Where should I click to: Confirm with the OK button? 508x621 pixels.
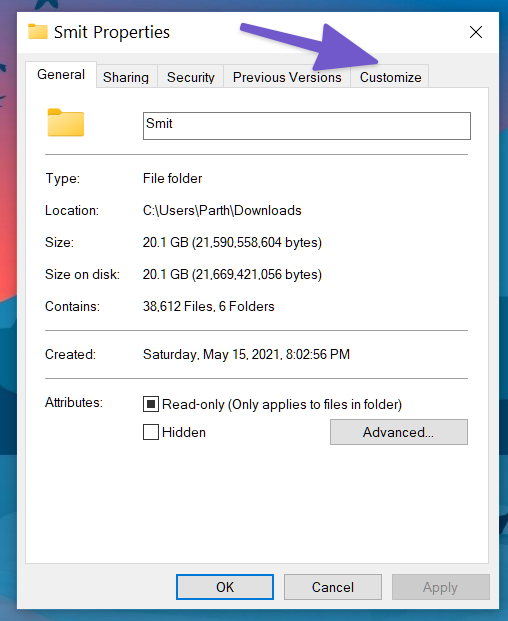[x=225, y=587]
